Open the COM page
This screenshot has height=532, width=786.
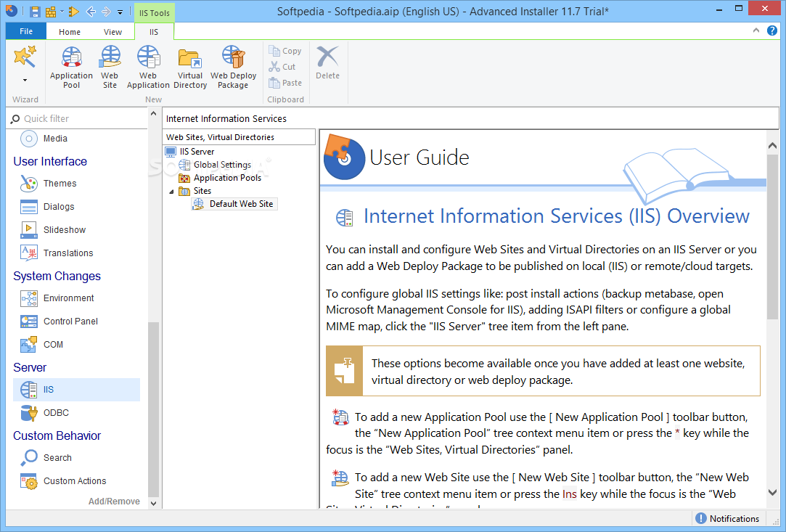pyautogui.click(x=42, y=345)
